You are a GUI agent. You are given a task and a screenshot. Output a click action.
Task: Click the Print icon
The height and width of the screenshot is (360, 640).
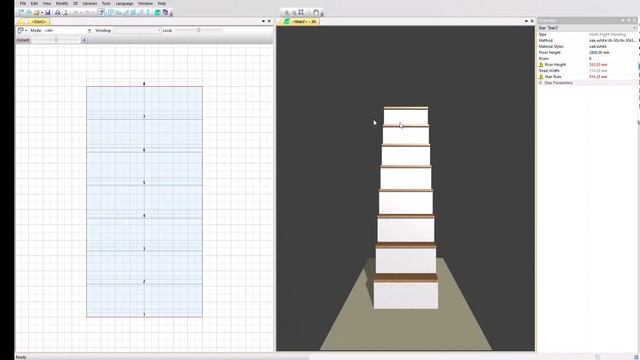tap(58, 13)
